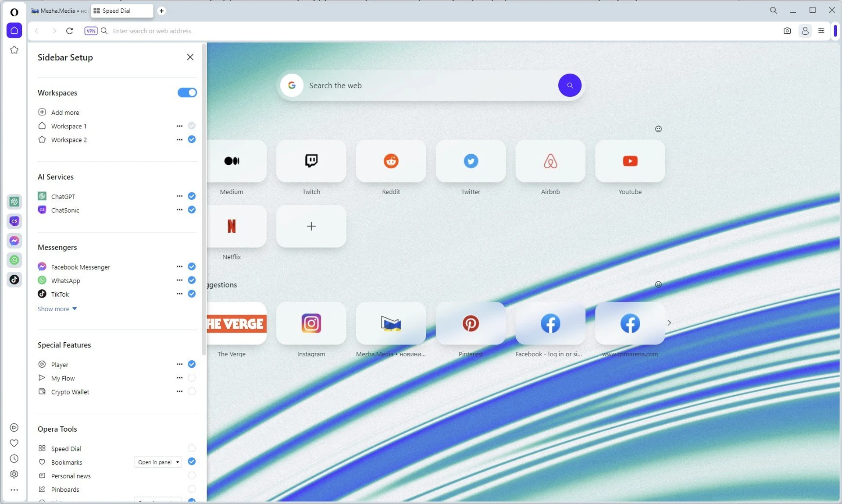Screen dimensions: 842x504
Task: Click the Sidebar Setup panel scrollbar
Action: [x=203, y=199]
